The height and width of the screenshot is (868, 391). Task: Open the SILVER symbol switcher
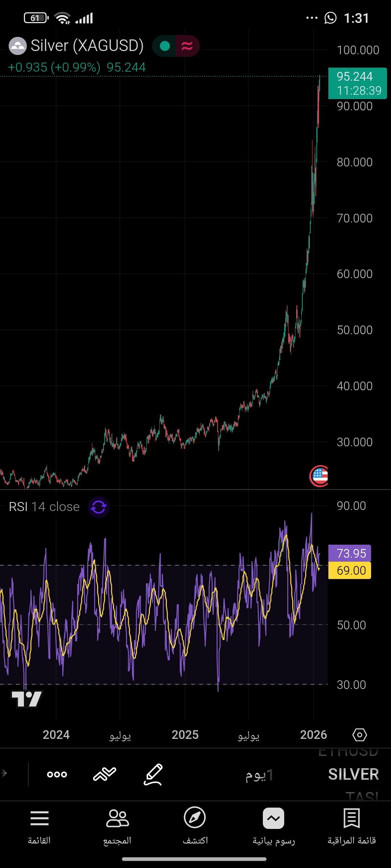353,774
